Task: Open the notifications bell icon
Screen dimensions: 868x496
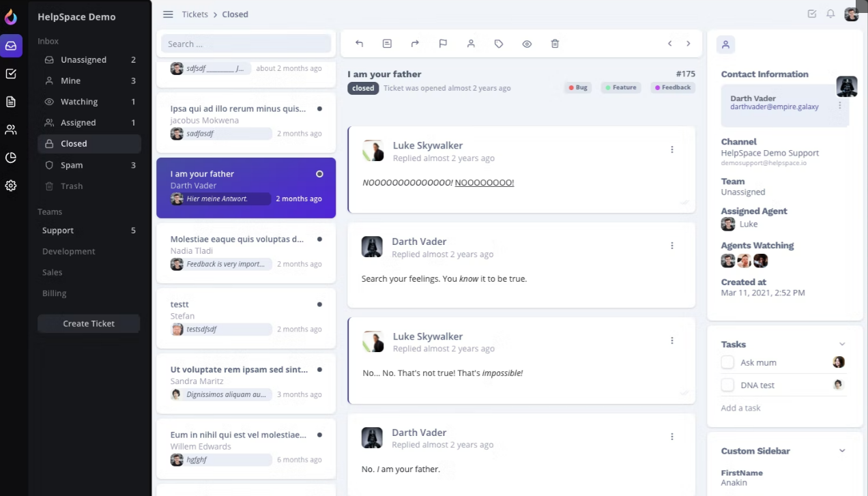Action: point(830,14)
